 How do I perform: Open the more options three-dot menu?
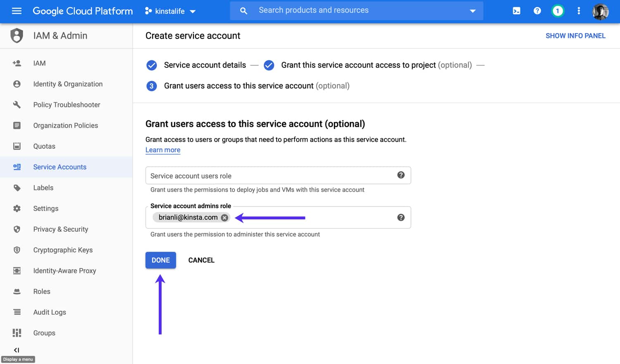click(579, 11)
